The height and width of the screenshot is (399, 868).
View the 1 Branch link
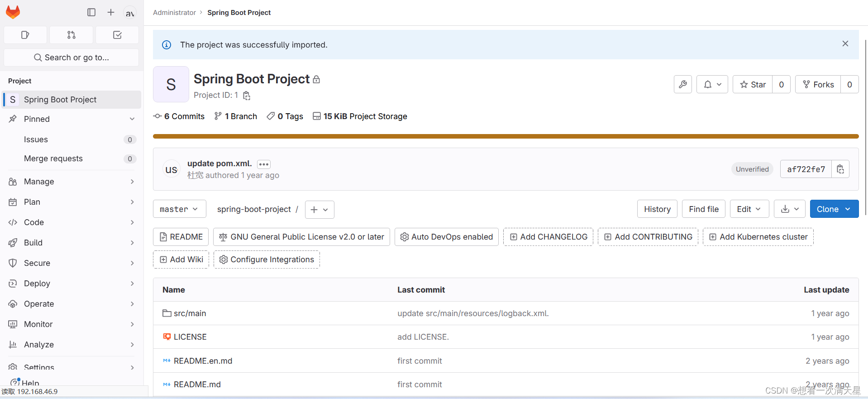pos(236,116)
